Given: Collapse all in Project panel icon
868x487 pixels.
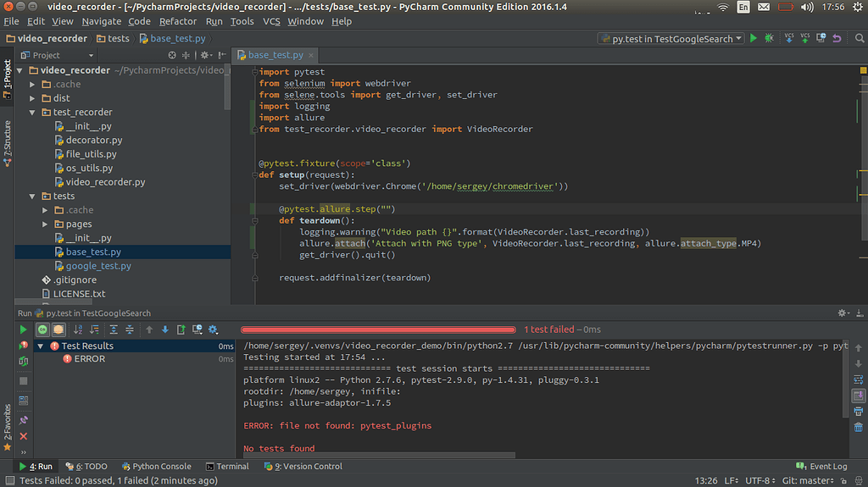Looking at the screenshot, I should pyautogui.click(x=186, y=55).
